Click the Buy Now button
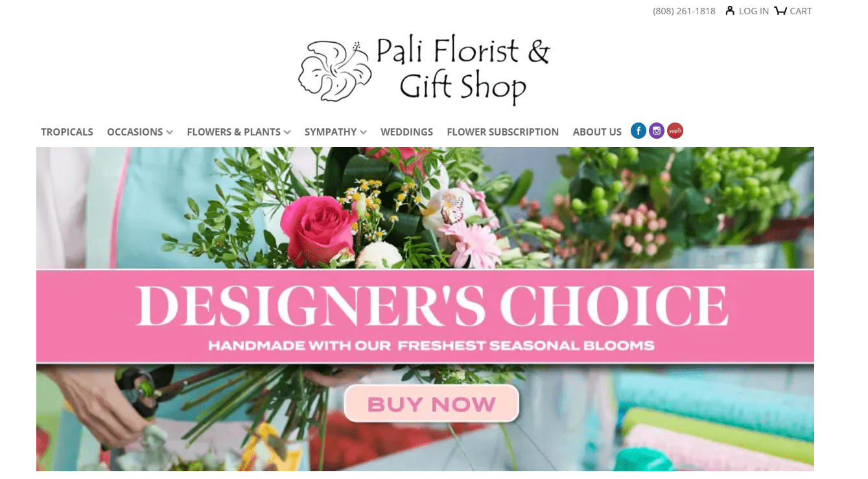868x479 pixels. tap(432, 404)
